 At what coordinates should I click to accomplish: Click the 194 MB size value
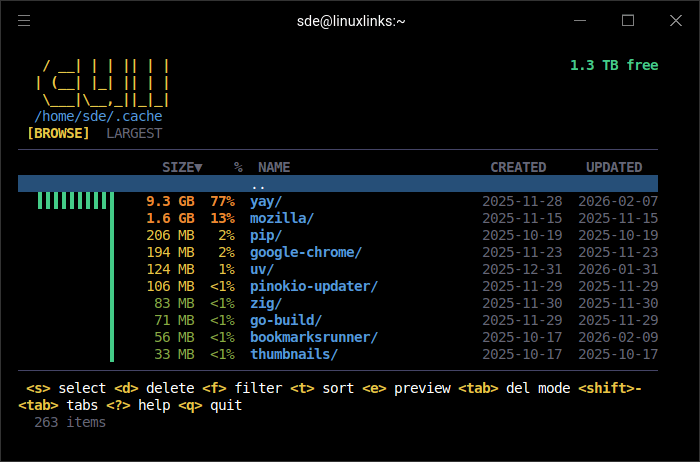(171, 252)
